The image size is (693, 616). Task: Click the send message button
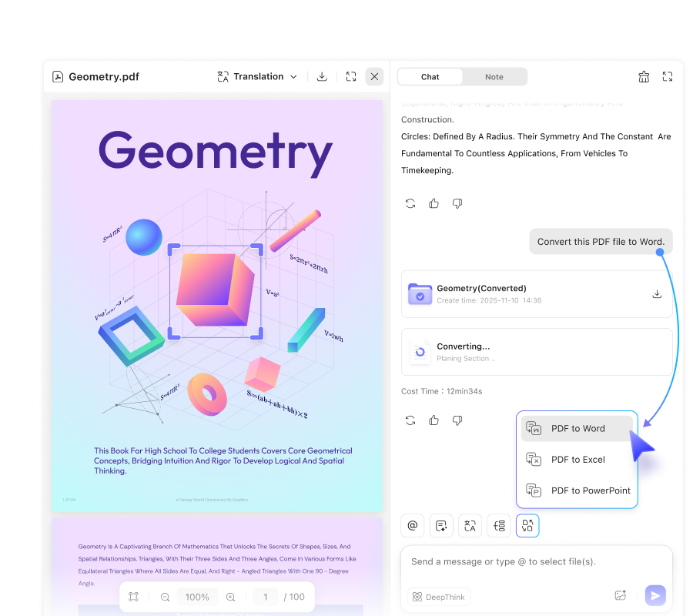tap(655, 595)
